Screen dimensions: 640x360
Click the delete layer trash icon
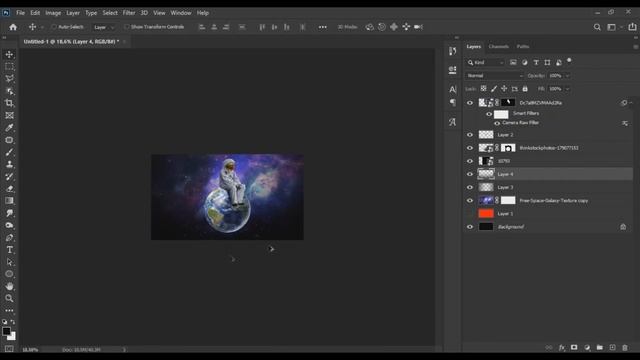coord(625,347)
